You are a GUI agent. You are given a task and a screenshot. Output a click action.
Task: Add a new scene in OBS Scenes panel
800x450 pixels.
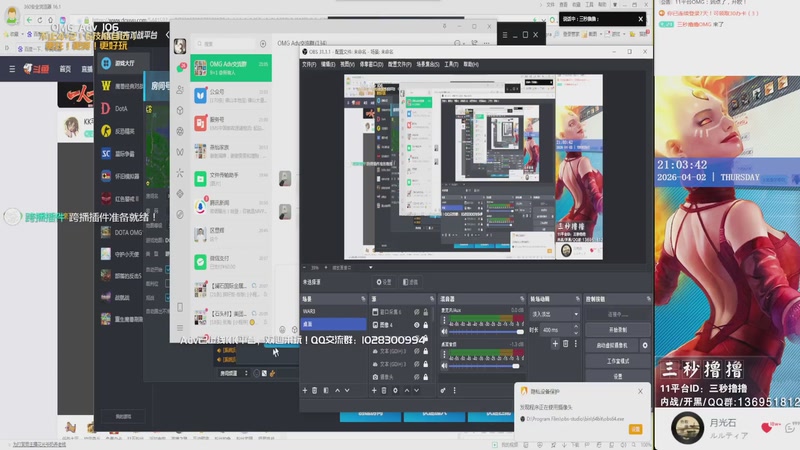click(x=305, y=390)
